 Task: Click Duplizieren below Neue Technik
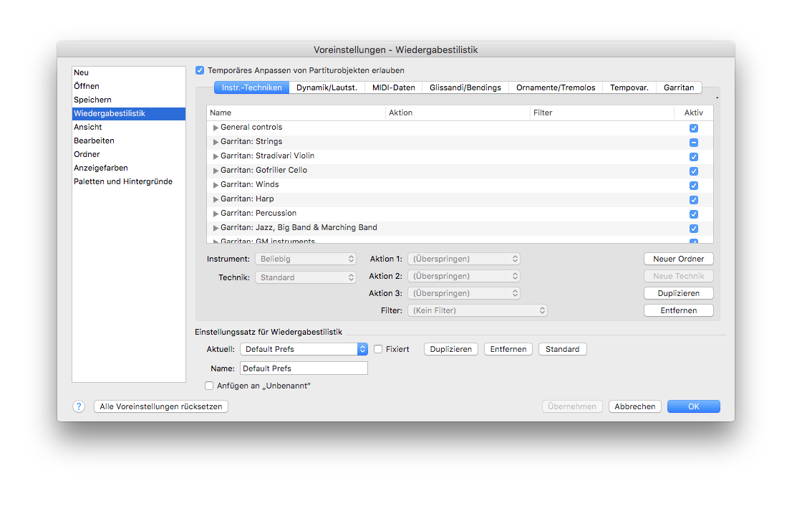click(x=678, y=293)
